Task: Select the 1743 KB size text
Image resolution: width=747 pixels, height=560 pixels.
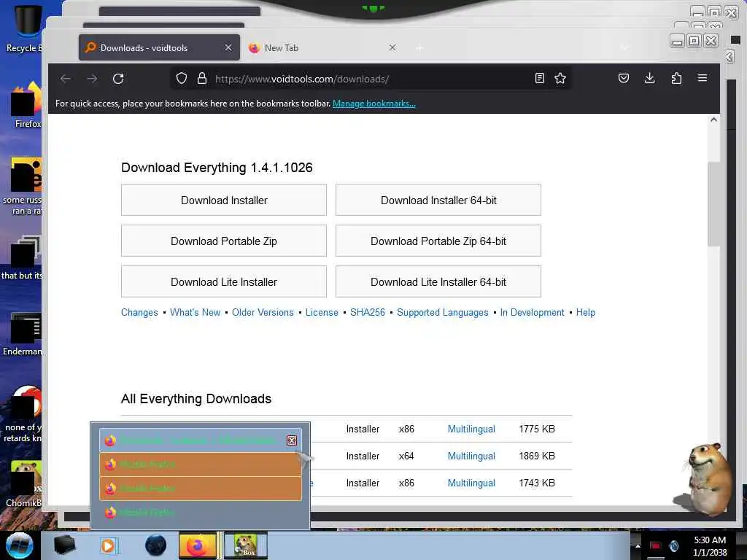Action: 537,483
